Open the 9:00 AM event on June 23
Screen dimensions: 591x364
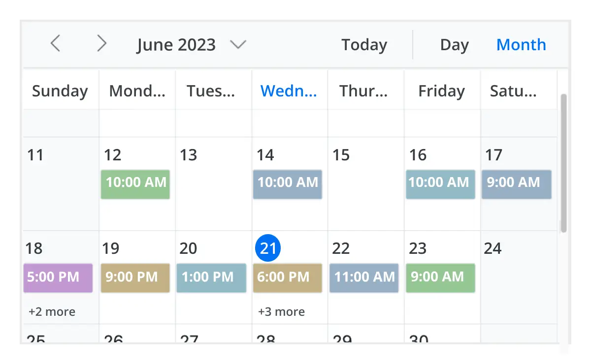(x=440, y=278)
